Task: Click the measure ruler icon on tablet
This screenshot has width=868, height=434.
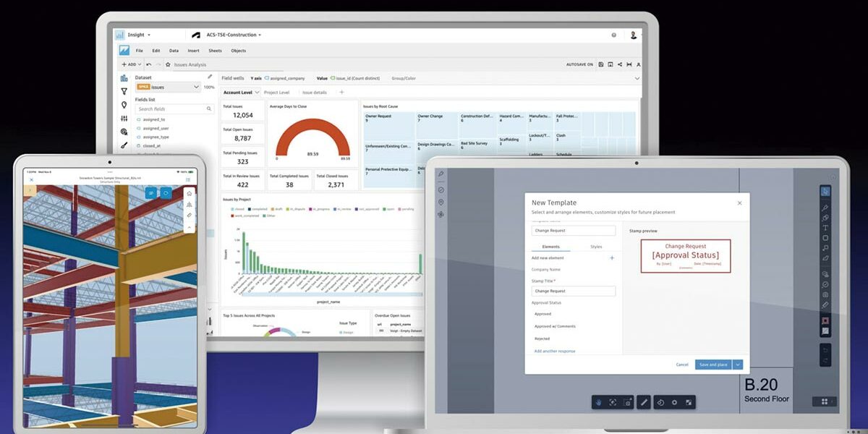Action: tap(189, 215)
